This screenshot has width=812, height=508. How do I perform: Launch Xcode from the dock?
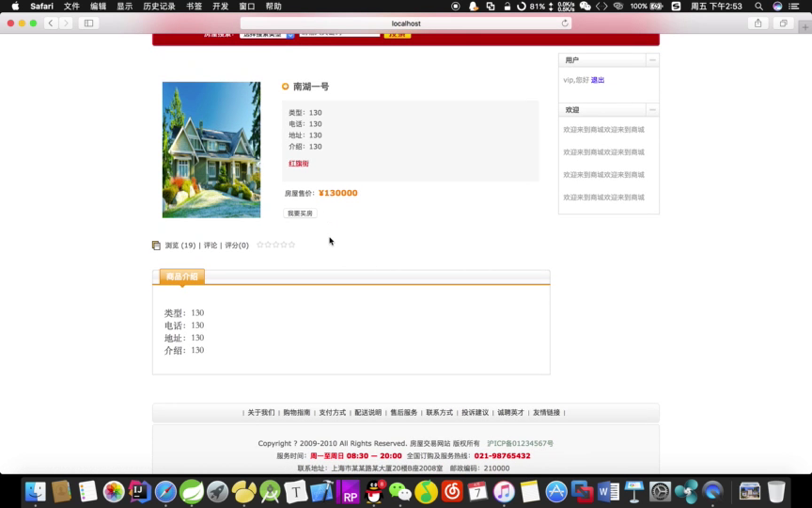[322, 491]
